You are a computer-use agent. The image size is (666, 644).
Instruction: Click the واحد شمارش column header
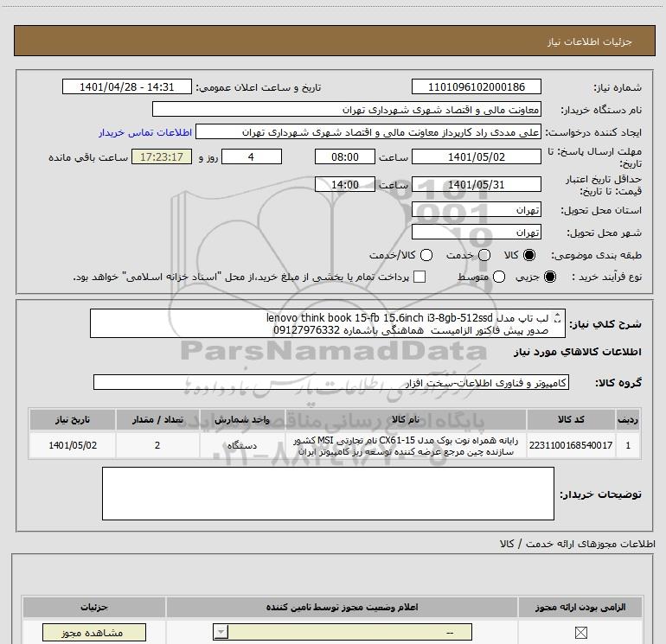pyautogui.click(x=242, y=419)
